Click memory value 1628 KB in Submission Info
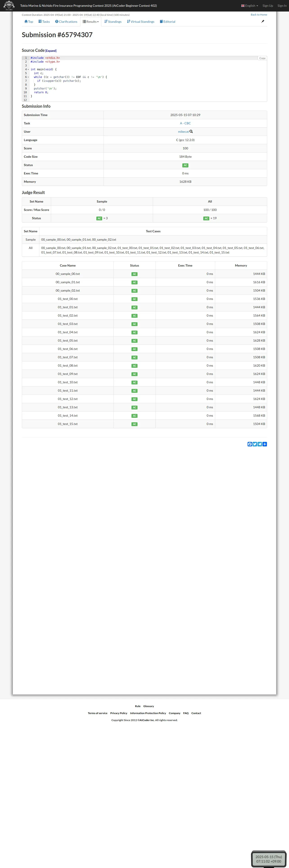Image resolution: width=289 pixels, height=868 pixels. [x=185, y=182]
